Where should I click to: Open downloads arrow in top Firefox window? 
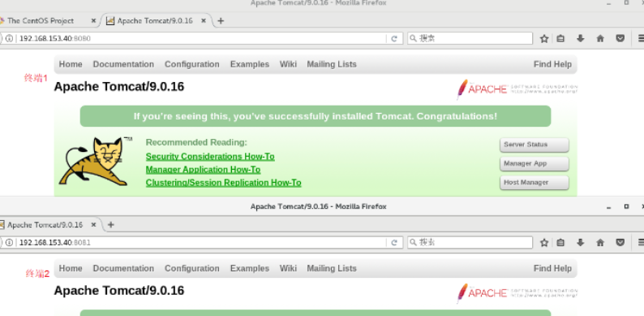[x=581, y=38]
